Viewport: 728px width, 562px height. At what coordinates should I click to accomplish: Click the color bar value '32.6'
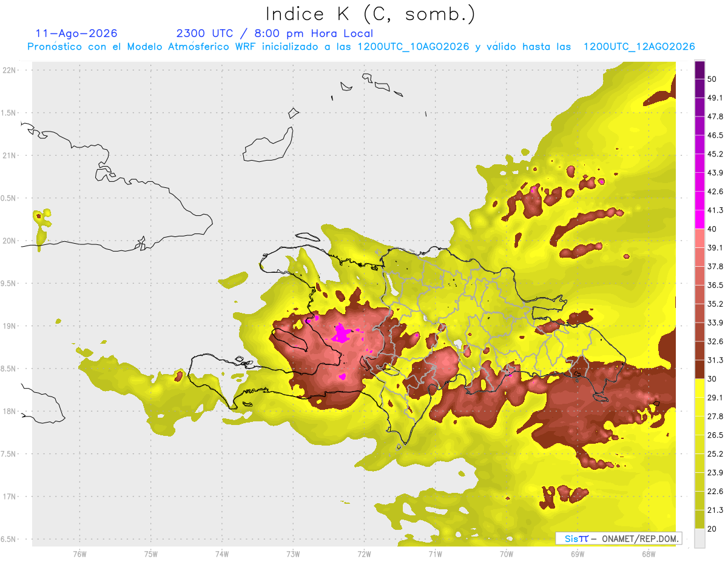click(715, 341)
